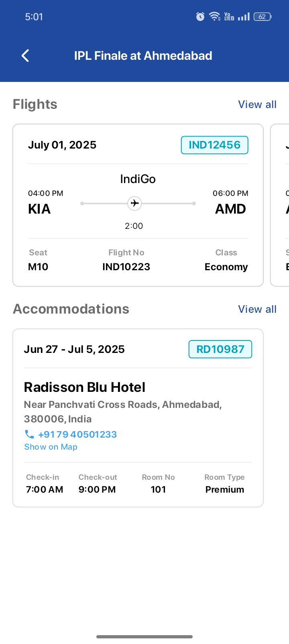Tap the home gesture bar at bottom
The image size is (289, 644).
(144, 636)
